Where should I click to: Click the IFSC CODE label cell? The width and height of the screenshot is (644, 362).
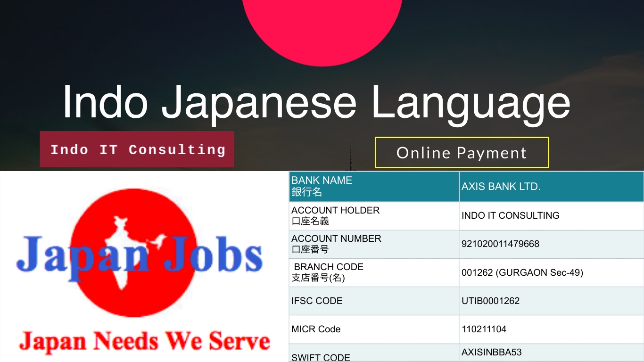click(374, 301)
